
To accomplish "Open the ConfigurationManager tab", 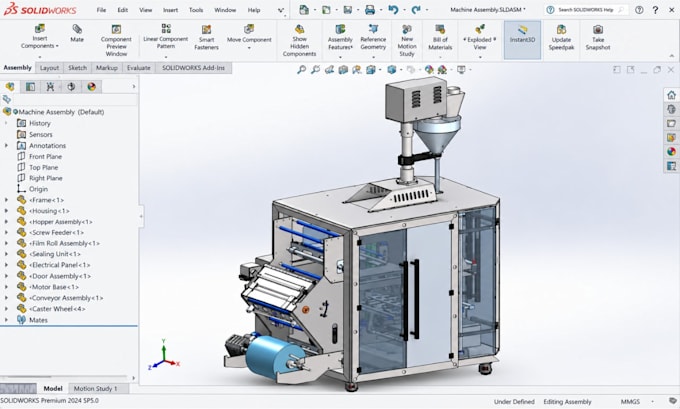I will point(50,87).
